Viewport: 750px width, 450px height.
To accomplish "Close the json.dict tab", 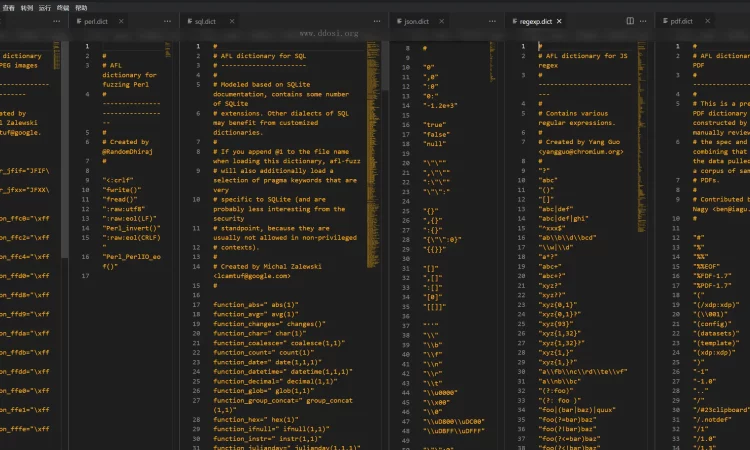I will tap(441, 22).
